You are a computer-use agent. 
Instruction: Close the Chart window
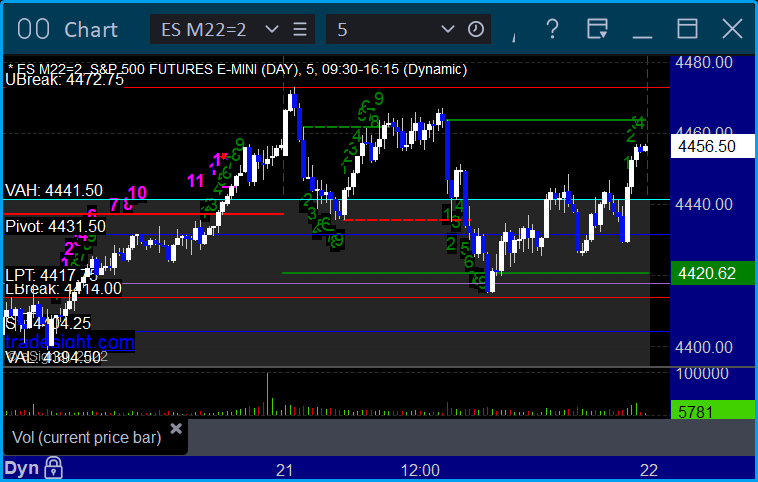[x=732, y=29]
